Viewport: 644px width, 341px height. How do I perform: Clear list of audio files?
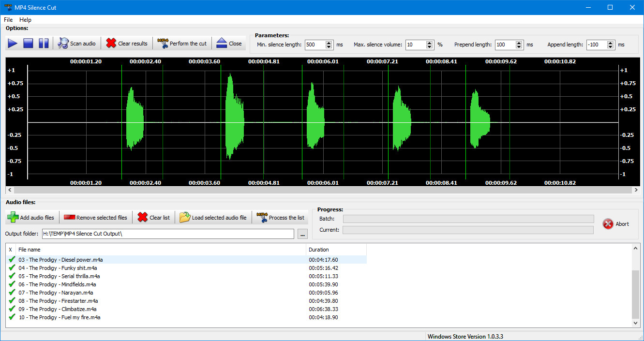coord(154,218)
